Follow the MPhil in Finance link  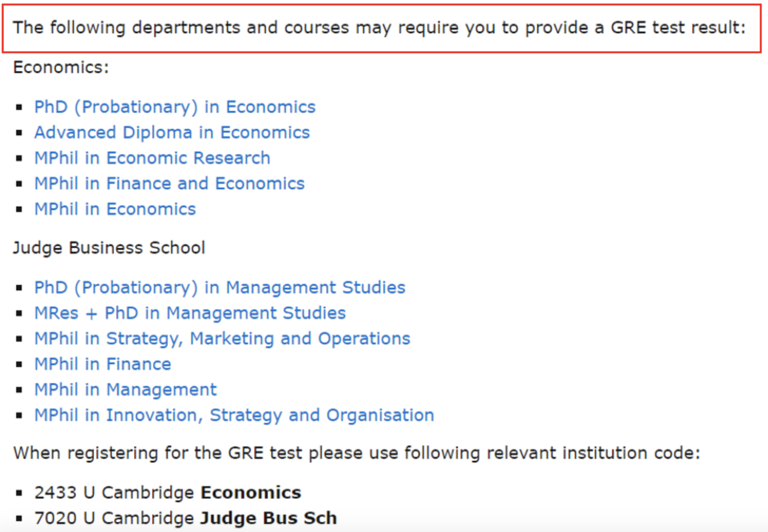tap(103, 364)
